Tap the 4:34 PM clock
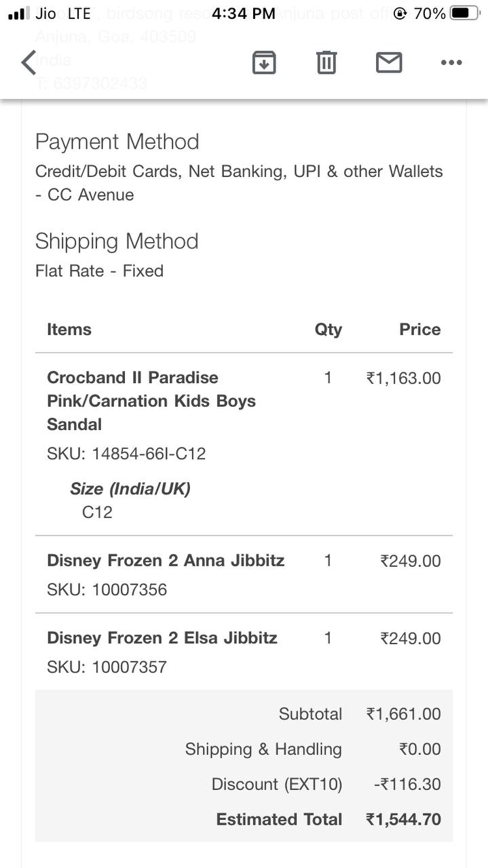 tap(244, 13)
